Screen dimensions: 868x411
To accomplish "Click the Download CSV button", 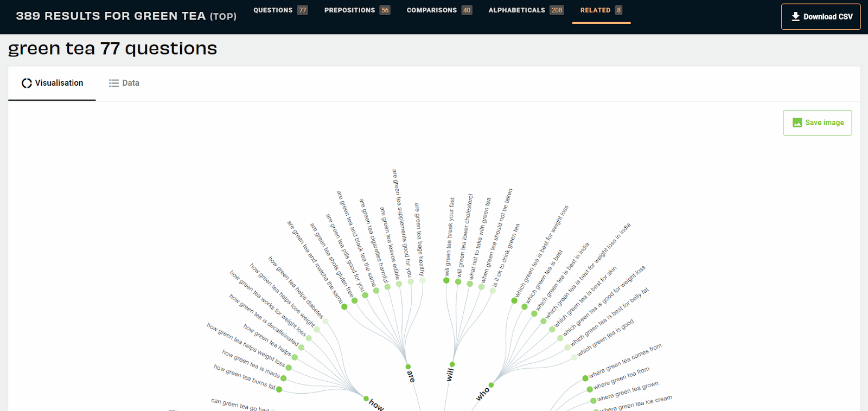I will coord(821,17).
